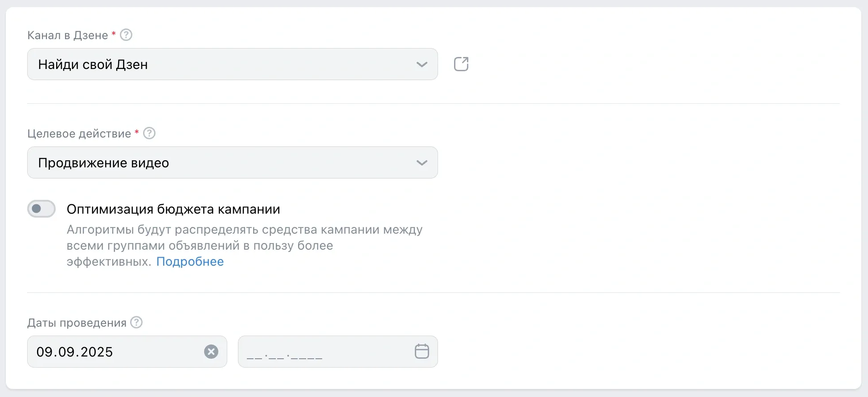Clear the start date 09.09.2025 with the X icon
Viewport: 868px width, 397px height.
point(211,352)
